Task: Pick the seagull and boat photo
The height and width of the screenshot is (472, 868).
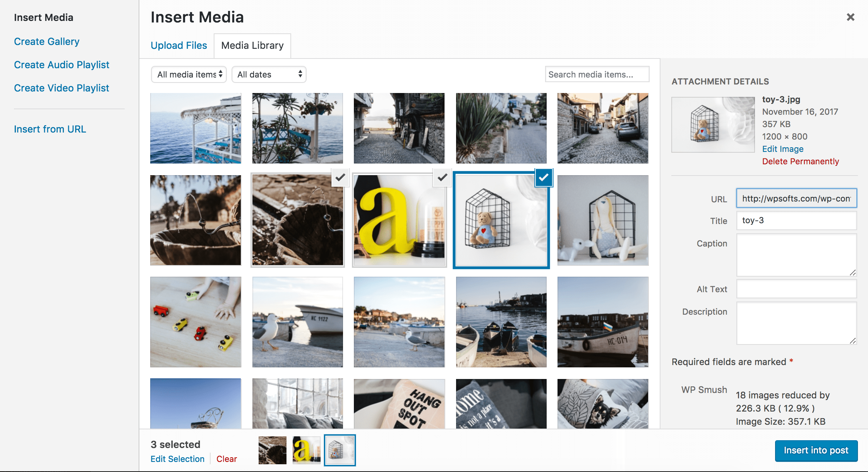Action: (x=297, y=322)
